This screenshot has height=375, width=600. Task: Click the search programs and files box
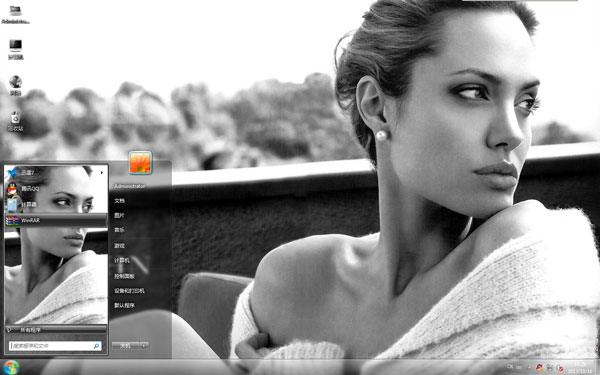(55, 346)
